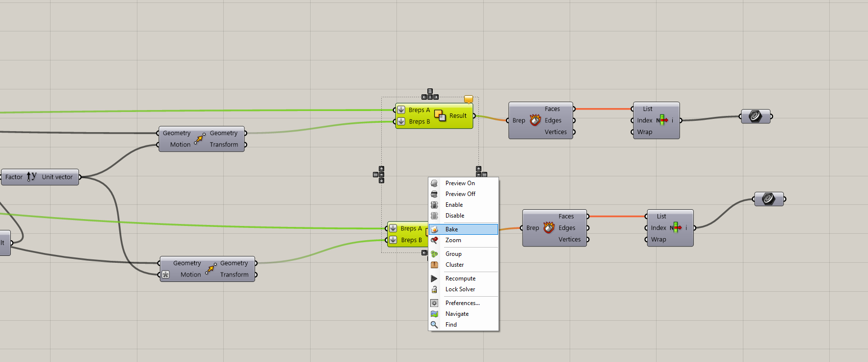Click the List input on the lower List Item
Image resolution: width=868 pixels, height=362 pixels.
661,217
